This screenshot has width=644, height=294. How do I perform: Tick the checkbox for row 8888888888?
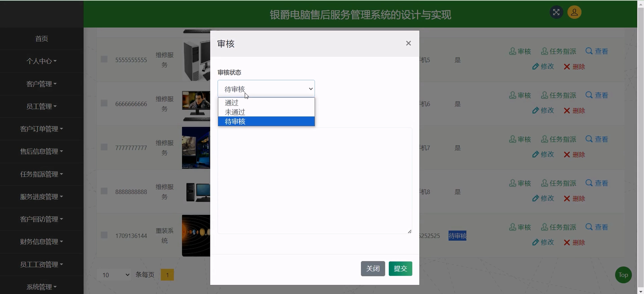click(104, 191)
